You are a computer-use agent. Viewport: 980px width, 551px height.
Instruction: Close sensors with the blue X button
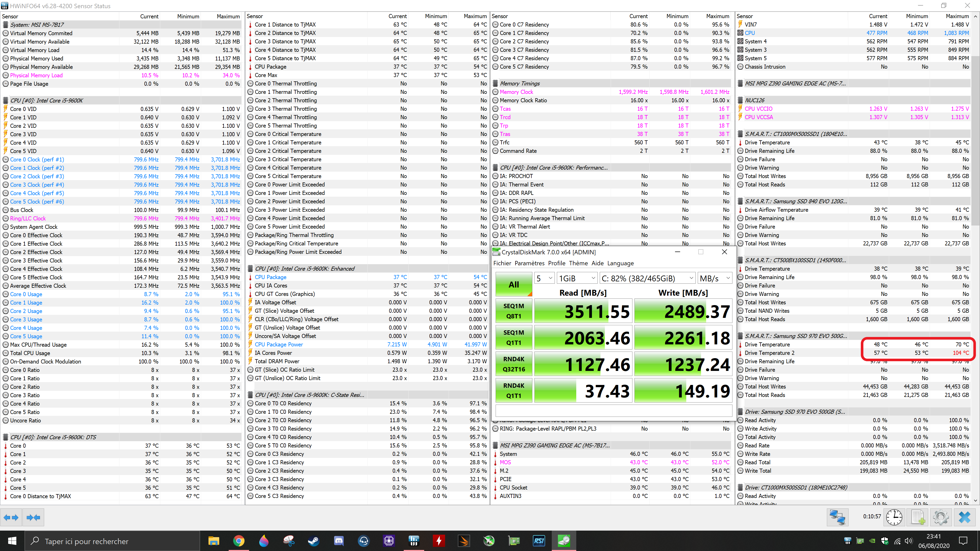(x=964, y=517)
